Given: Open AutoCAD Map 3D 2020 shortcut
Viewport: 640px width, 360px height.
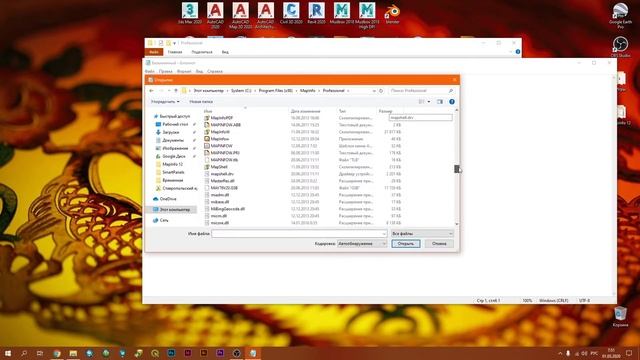Looking at the screenshot, I should point(240,15).
